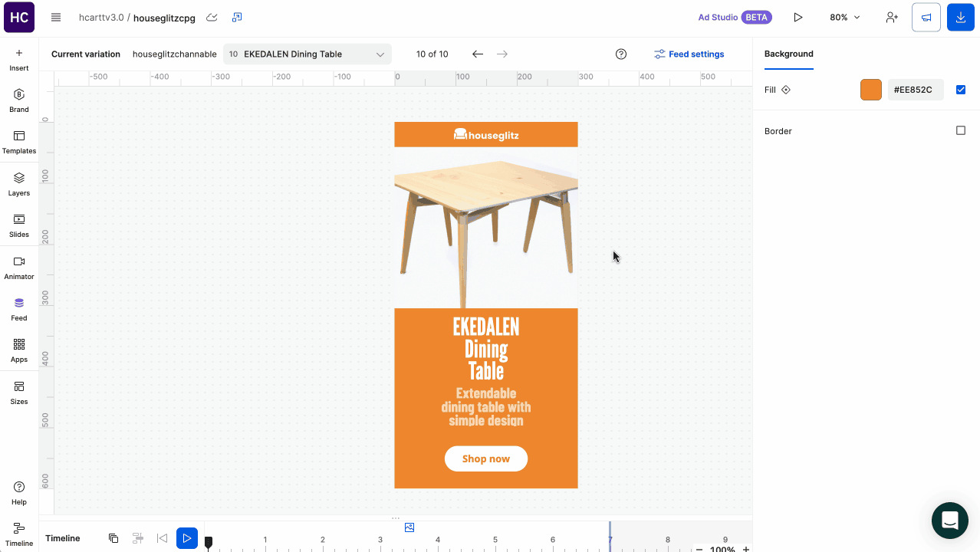
Task: Click the hcarttv3.0 breadcrumb
Action: tap(101, 17)
